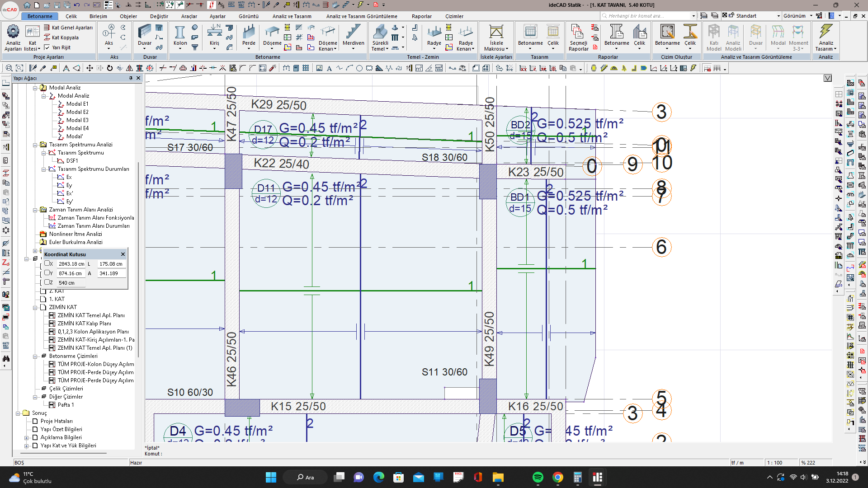The image size is (868, 488).
Task: Click the X coordinate value field
Action: [71, 264]
